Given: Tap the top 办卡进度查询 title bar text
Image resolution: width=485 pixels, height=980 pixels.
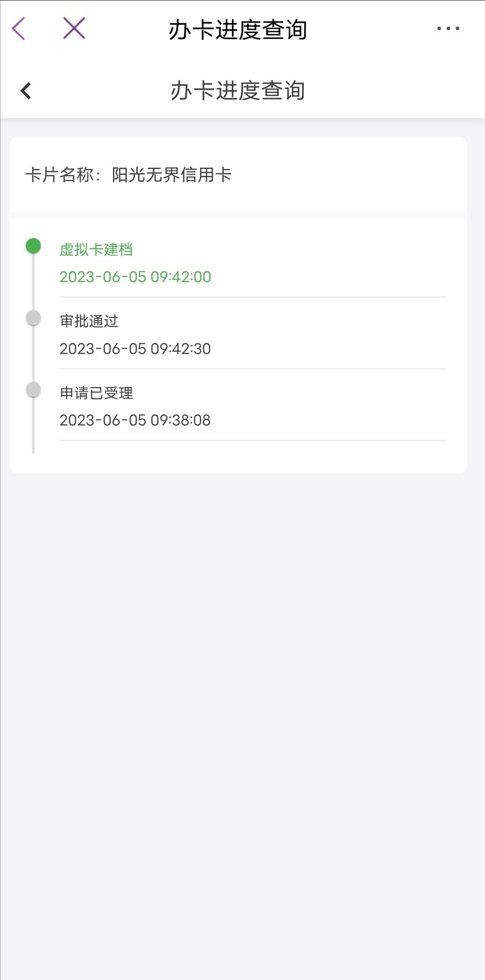Looking at the screenshot, I should click(x=237, y=30).
